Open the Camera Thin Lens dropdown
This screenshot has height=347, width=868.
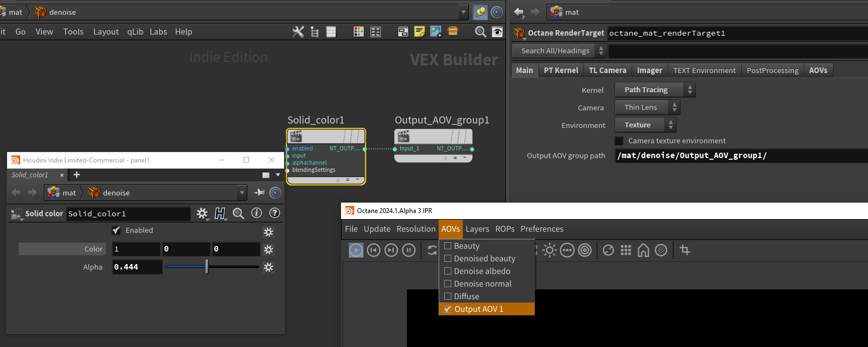coord(648,107)
